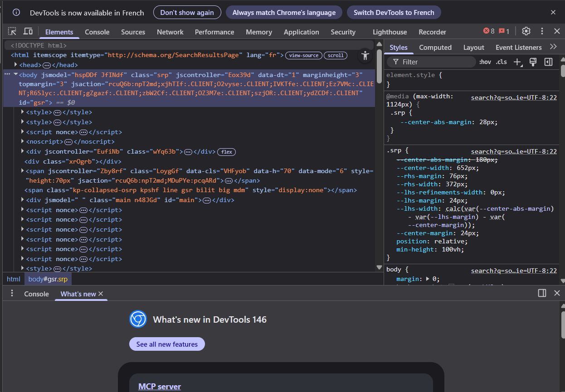
Task: Click the info icon in the notification bar
Action: [16, 12]
